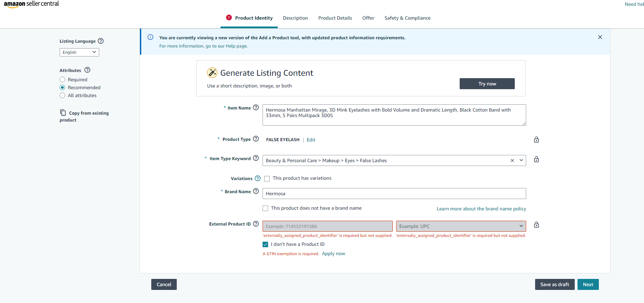Click the Brand Name field containing Hermosa

(394, 194)
